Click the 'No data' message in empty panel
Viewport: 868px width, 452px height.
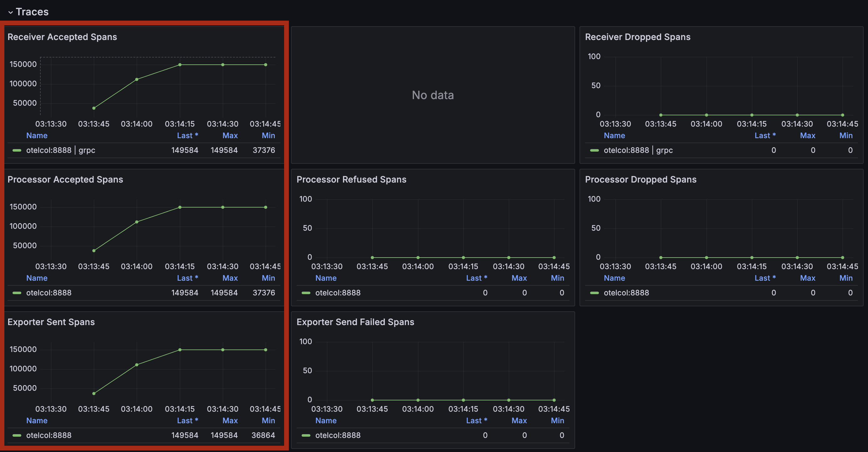[433, 95]
